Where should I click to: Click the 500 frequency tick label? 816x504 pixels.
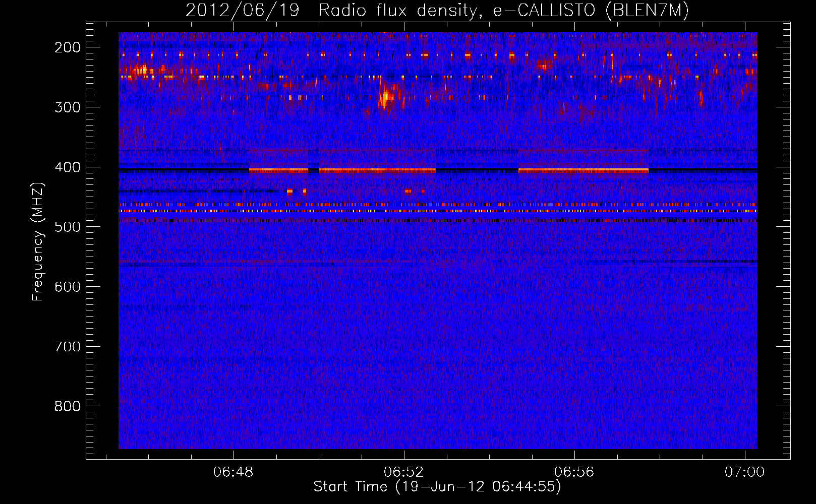67,227
